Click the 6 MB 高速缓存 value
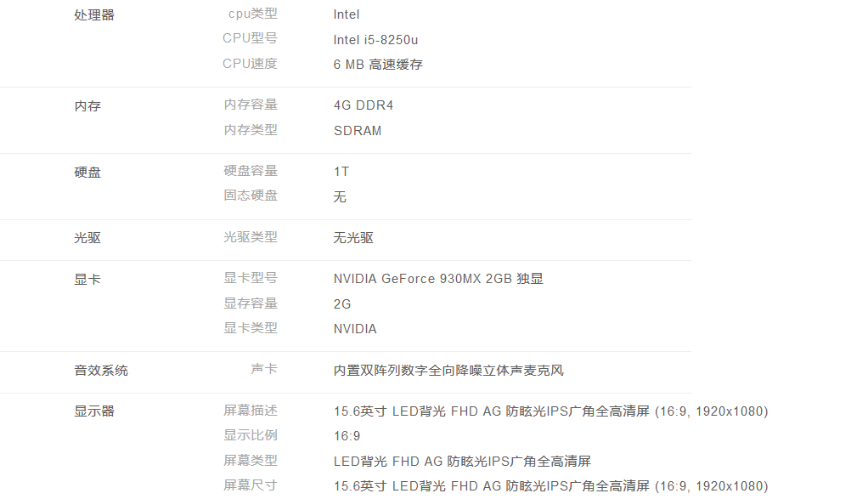The image size is (868, 499). [x=378, y=65]
